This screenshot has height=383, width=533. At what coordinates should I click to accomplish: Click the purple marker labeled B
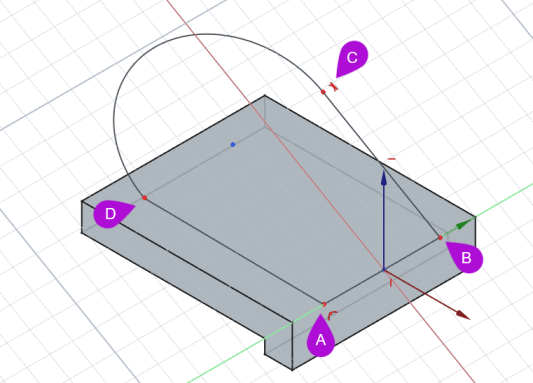tap(465, 257)
